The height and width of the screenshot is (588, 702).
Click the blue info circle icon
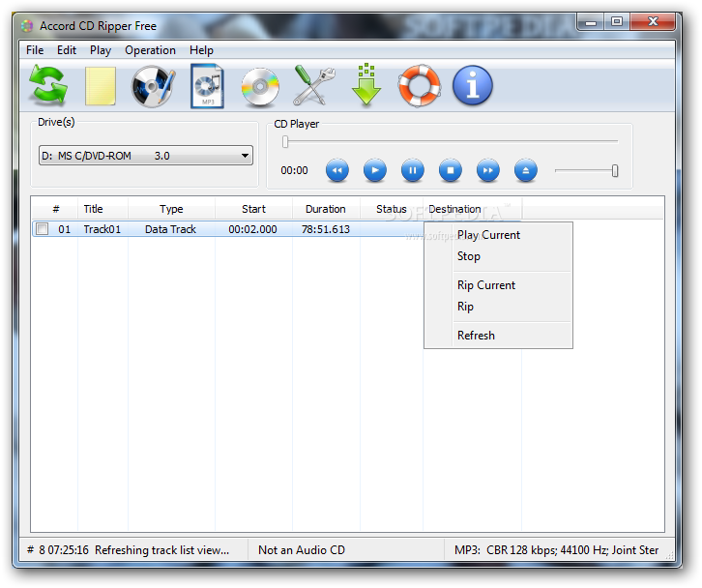tap(473, 85)
